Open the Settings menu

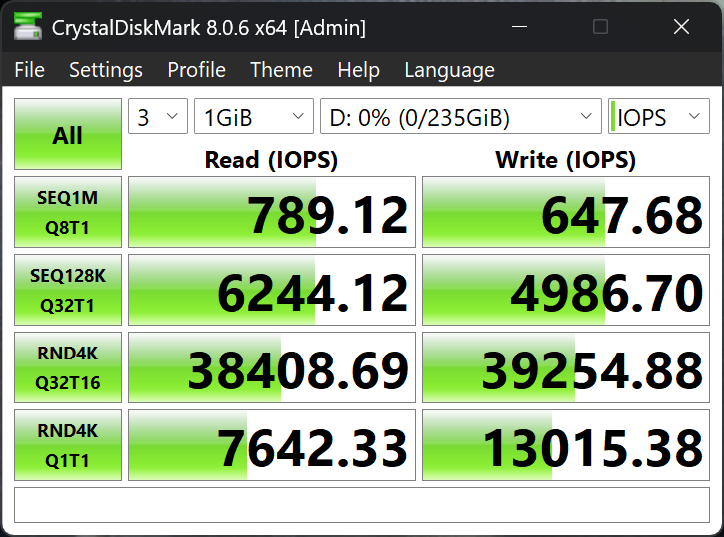pyautogui.click(x=106, y=70)
